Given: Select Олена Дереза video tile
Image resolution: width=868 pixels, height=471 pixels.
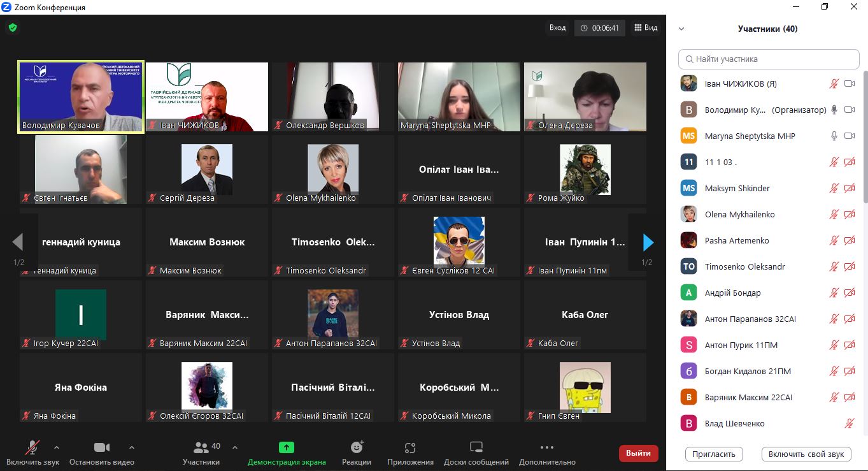Looking at the screenshot, I should tap(585, 97).
